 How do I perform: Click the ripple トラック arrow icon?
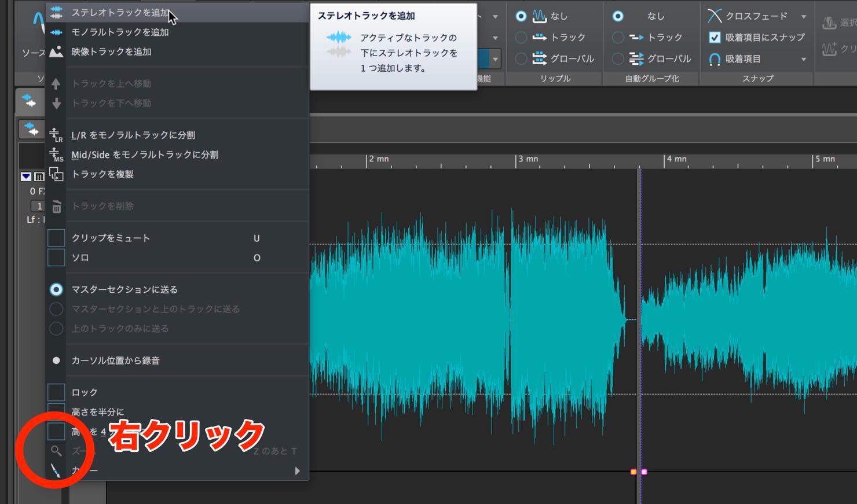point(540,37)
